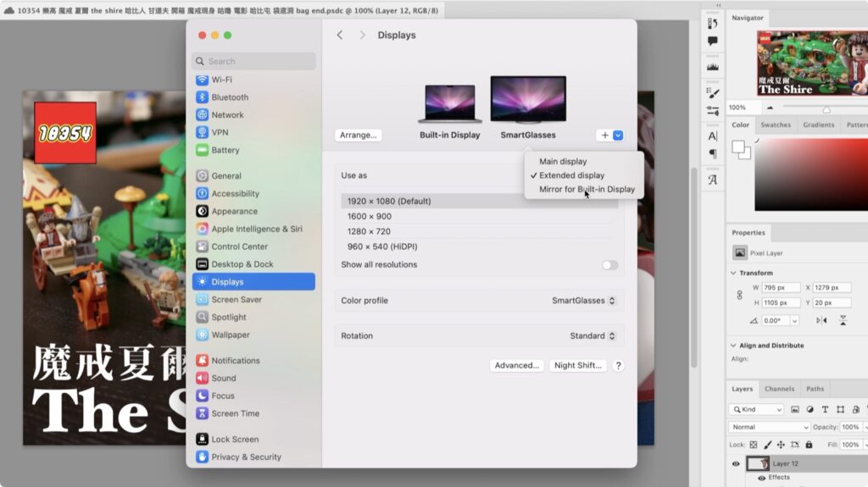Select the Built-in Display thumbnail
This screenshot has height=487, width=868.
click(x=449, y=103)
